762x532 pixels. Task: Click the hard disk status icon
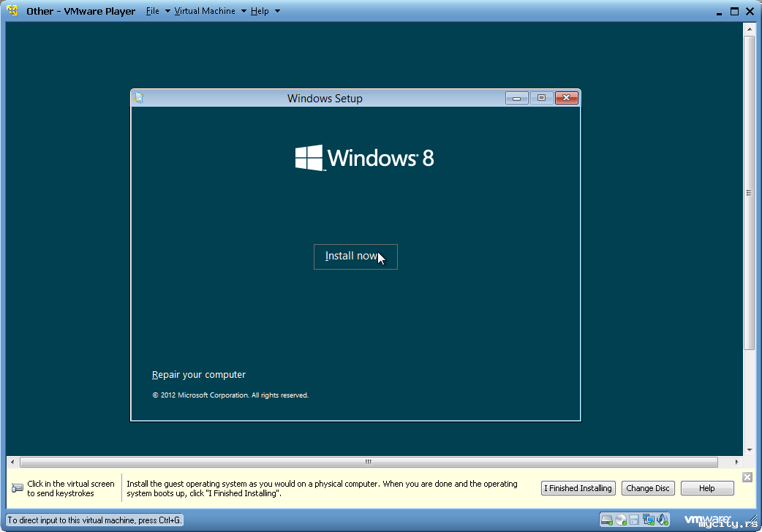[x=606, y=520]
